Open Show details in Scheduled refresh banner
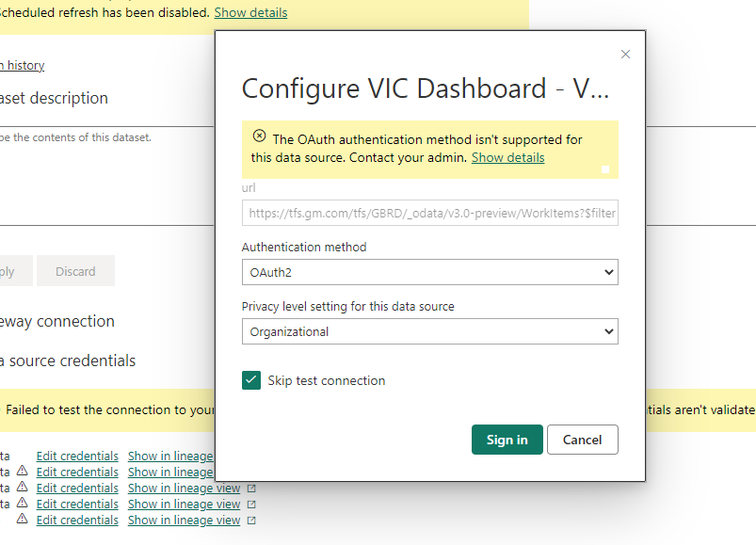756x545 pixels. pyautogui.click(x=250, y=12)
